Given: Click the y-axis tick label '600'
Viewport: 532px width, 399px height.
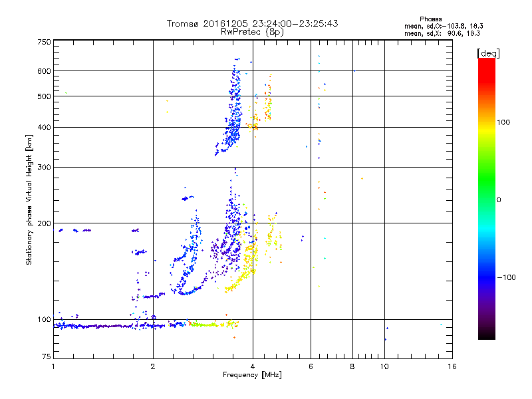Looking at the screenshot, I should point(44,71).
